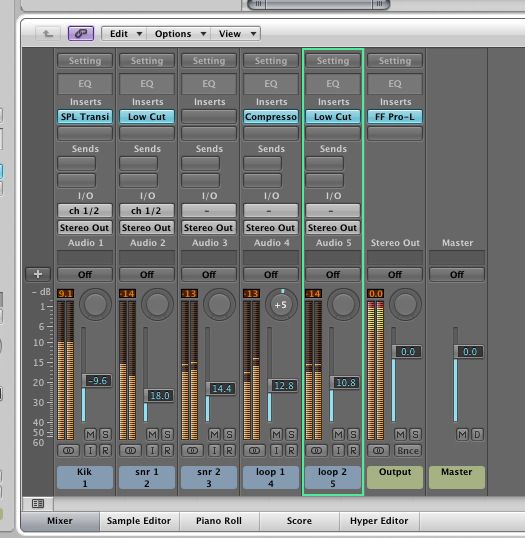Solo the loop 2 channel
This screenshot has width=525, height=538.
tap(353, 434)
